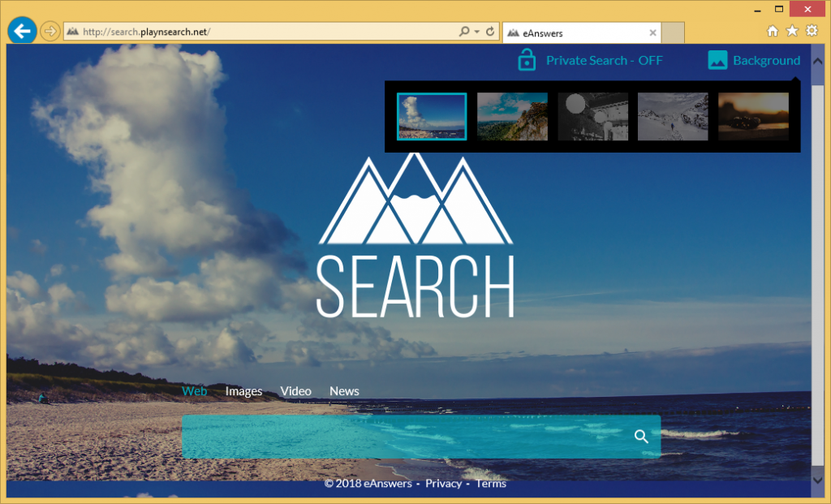Open the Privacy footer link
831x504 pixels.
click(x=444, y=484)
